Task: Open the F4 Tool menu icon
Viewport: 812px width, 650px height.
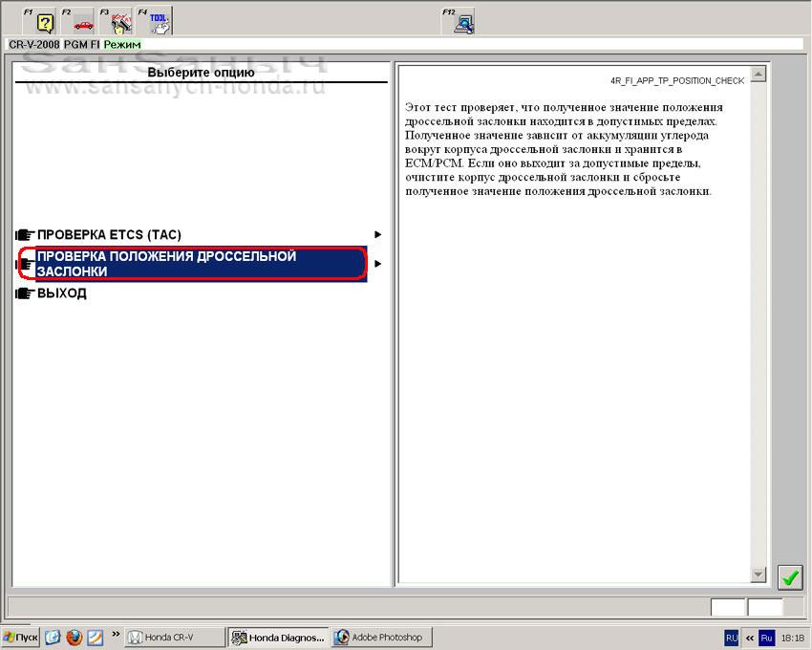Action: pyautogui.click(x=160, y=23)
